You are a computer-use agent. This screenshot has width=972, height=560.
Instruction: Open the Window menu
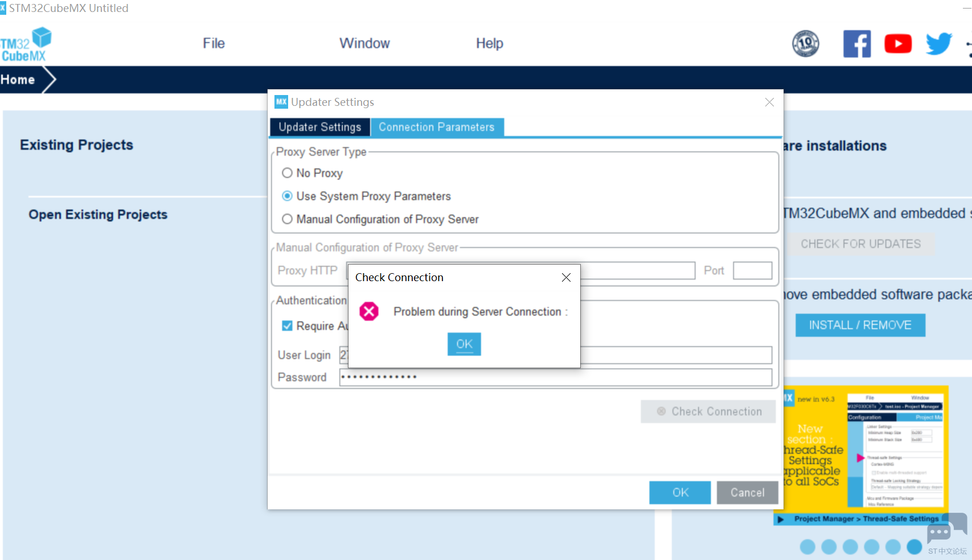(x=364, y=43)
